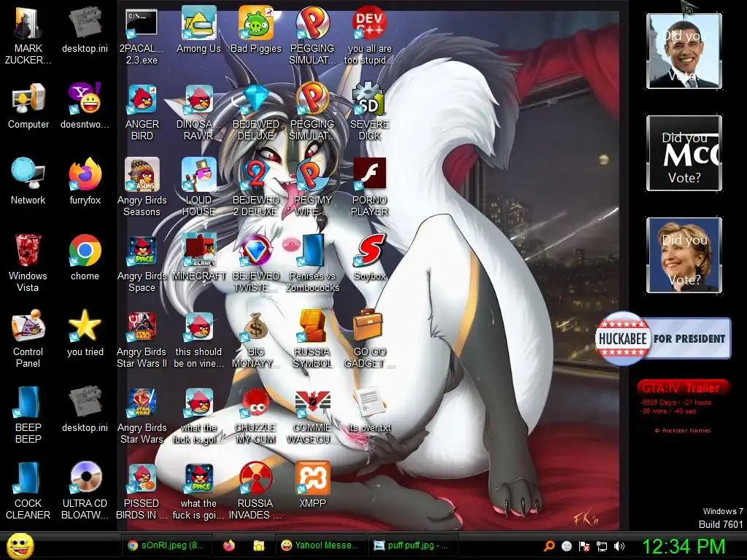Open the its over.txt file
The width and height of the screenshot is (747, 560).
[369, 408]
